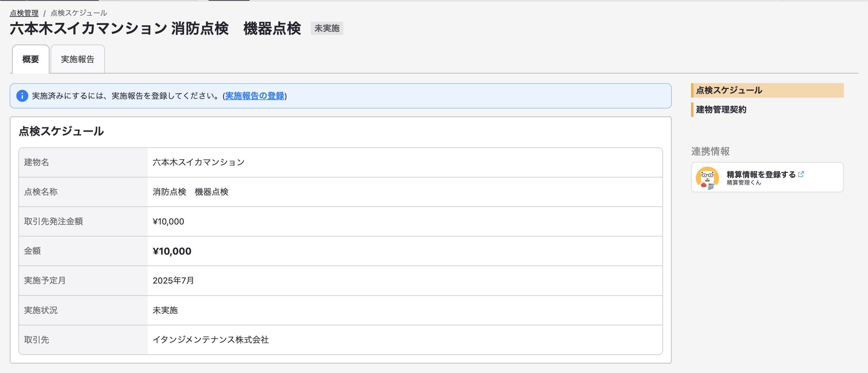The height and width of the screenshot is (373, 868).
Task: Switch to the 実施報告 tab
Action: point(77,59)
